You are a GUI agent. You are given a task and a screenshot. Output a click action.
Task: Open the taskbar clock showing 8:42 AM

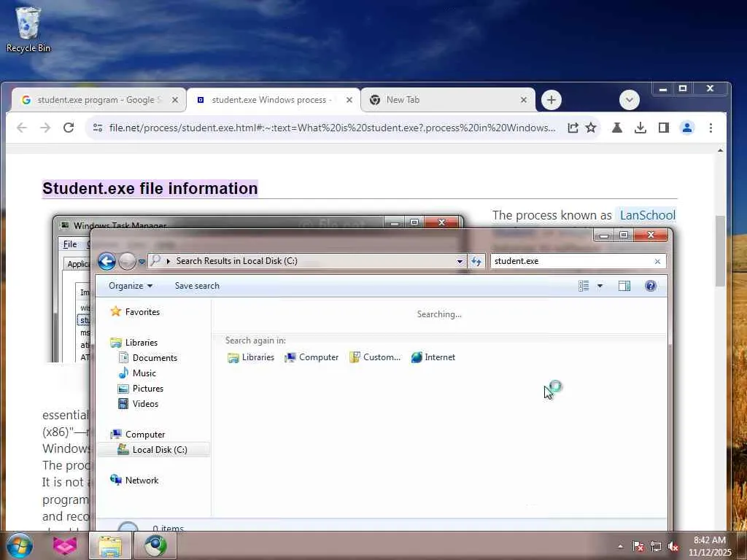[710, 546]
